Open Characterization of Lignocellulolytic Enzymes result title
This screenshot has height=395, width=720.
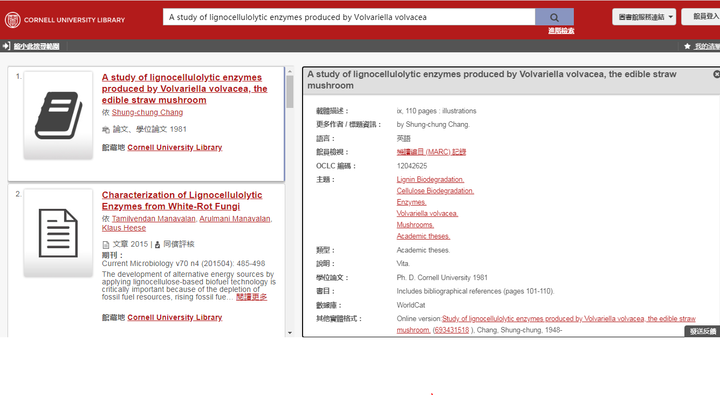(182, 201)
